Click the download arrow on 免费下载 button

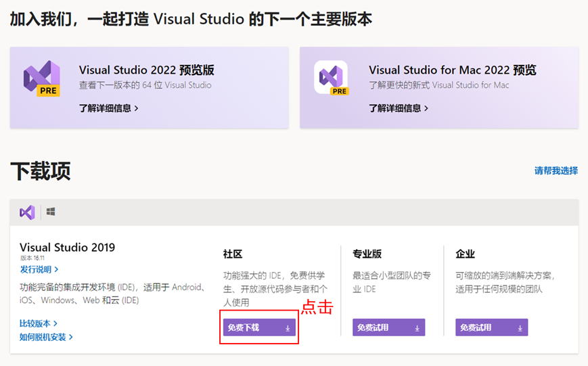click(x=288, y=328)
